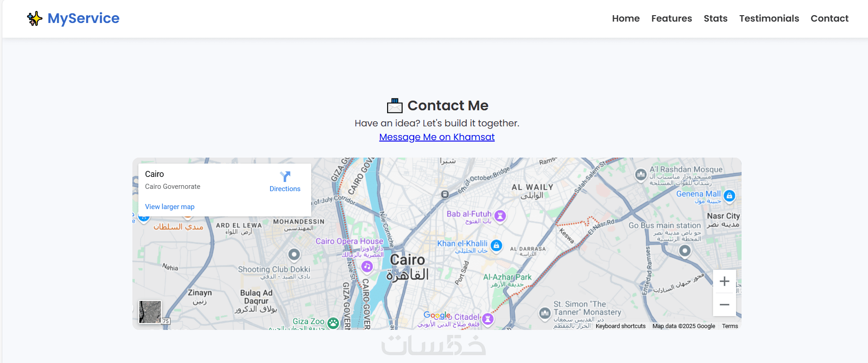Go to the Features section

[x=671, y=18]
